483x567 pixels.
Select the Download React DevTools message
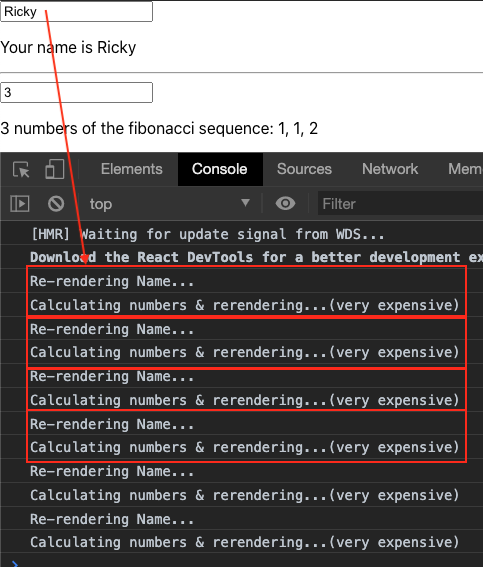point(257,257)
